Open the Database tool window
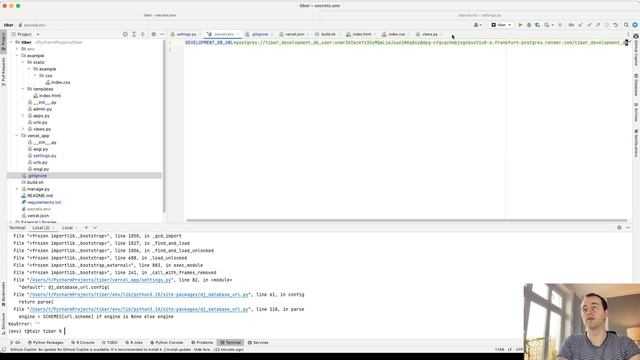Image resolution: width=640 pixels, height=360 pixels. tap(636, 85)
